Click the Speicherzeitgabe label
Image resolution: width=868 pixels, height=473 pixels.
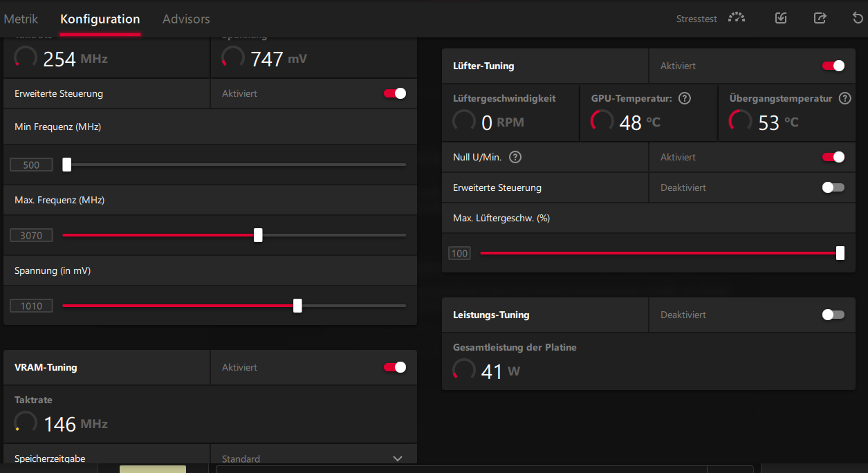pyautogui.click(x=50, y=458)
